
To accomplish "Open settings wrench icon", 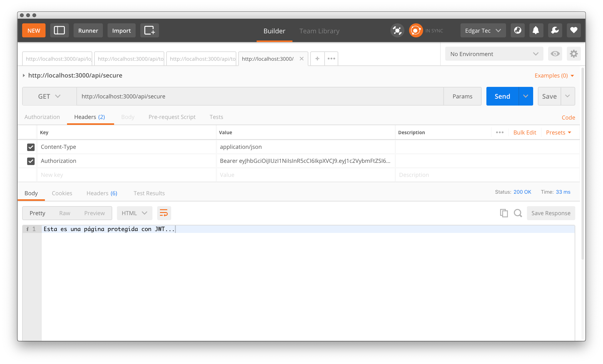I will [x=555, y=31].
